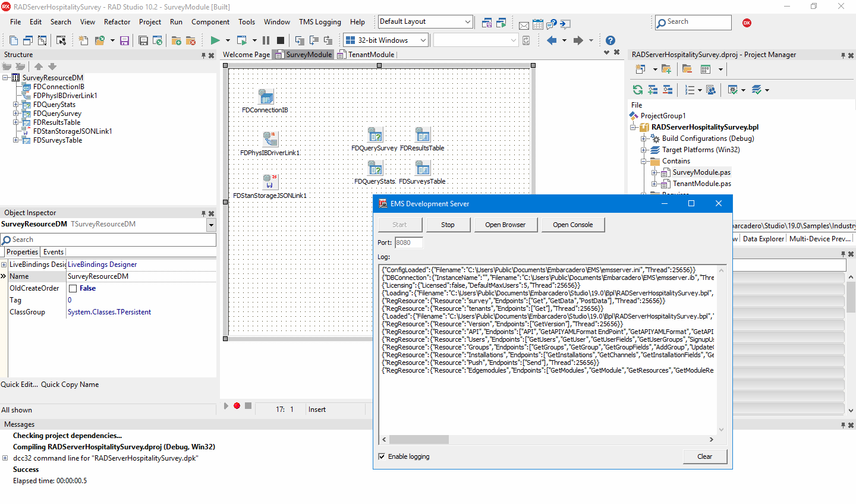856x504 pixels.
Task: Expand the FDSurveysTable node in Structure
Action: tap(16, 140)
